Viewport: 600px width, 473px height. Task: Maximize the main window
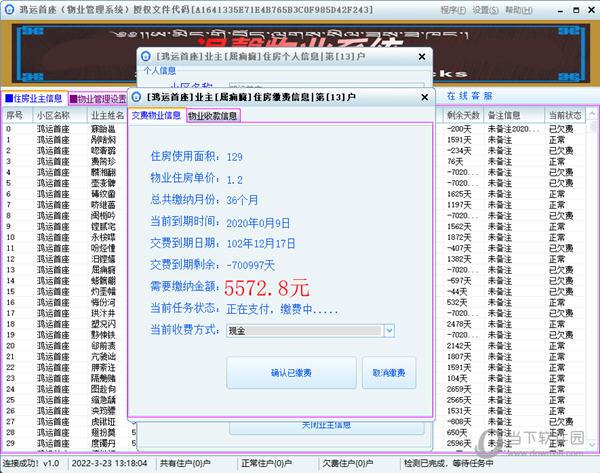(576, 10)
